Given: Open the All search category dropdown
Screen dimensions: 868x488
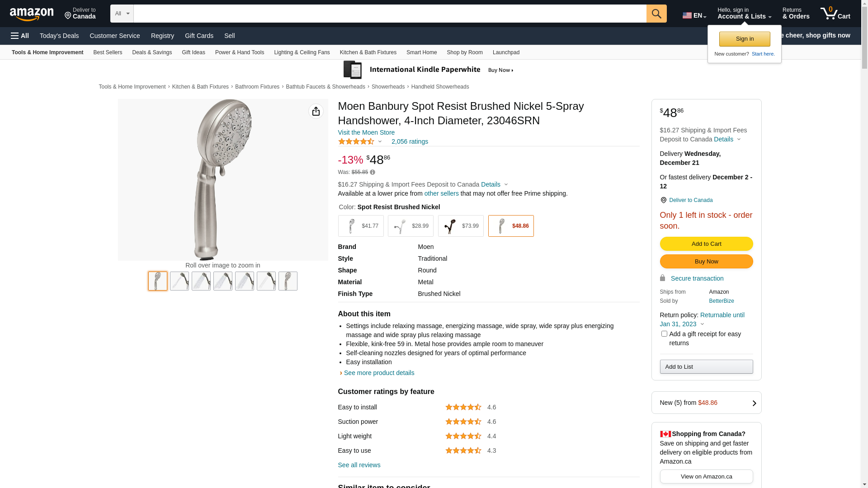Looking at the screenshot, I should pyautogui.click(x=122, y=14).
